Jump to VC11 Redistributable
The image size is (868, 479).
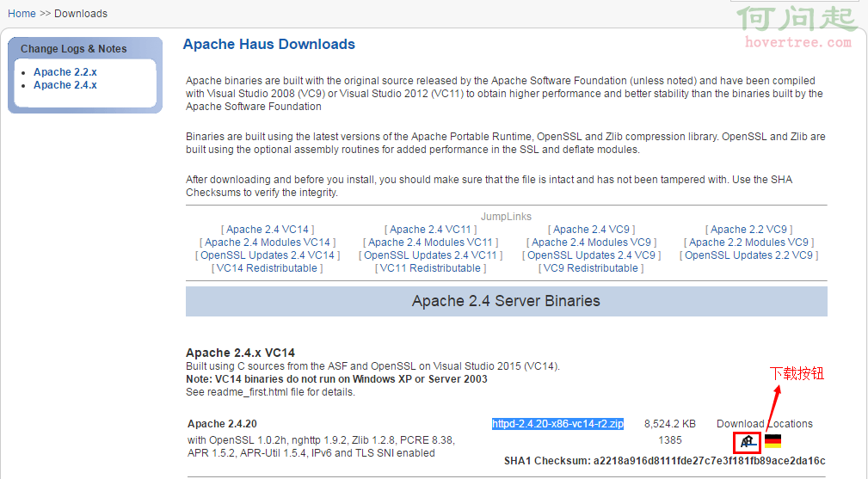430,268
